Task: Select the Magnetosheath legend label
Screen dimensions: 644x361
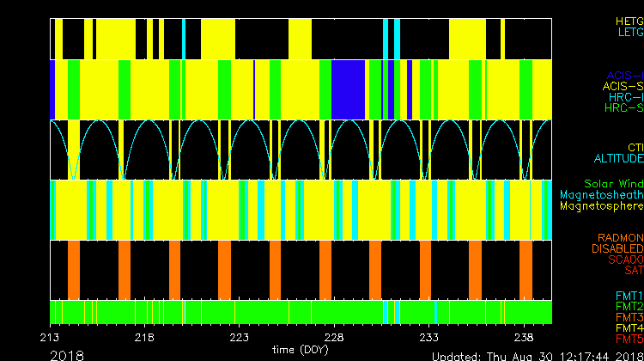Action: (601, 195)
